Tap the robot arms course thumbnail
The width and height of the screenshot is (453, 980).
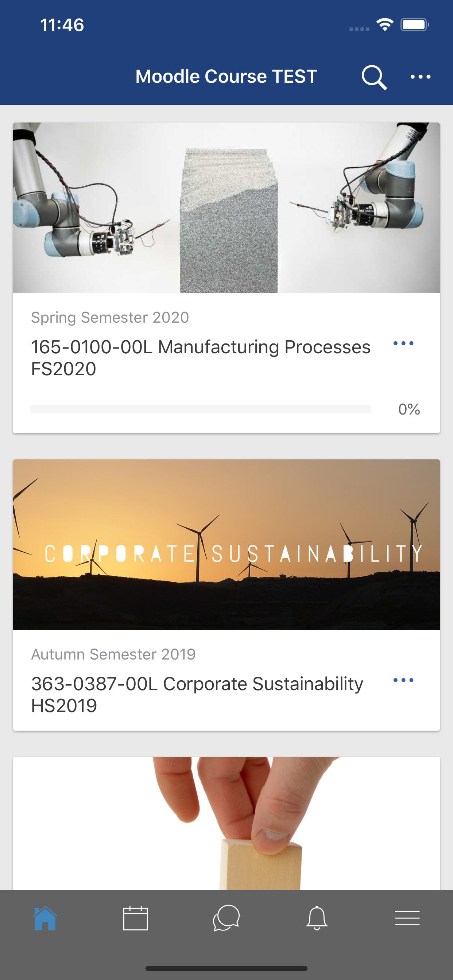(x=226, y=208)
